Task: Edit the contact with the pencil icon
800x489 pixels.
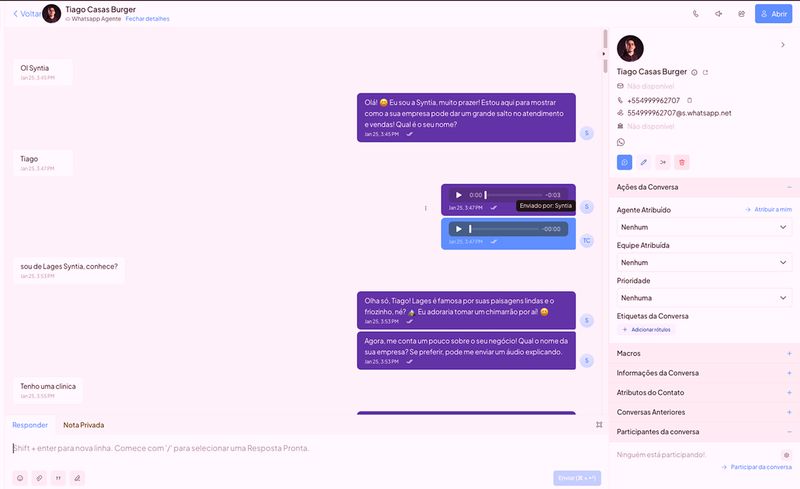Action: tap(643, 162)
